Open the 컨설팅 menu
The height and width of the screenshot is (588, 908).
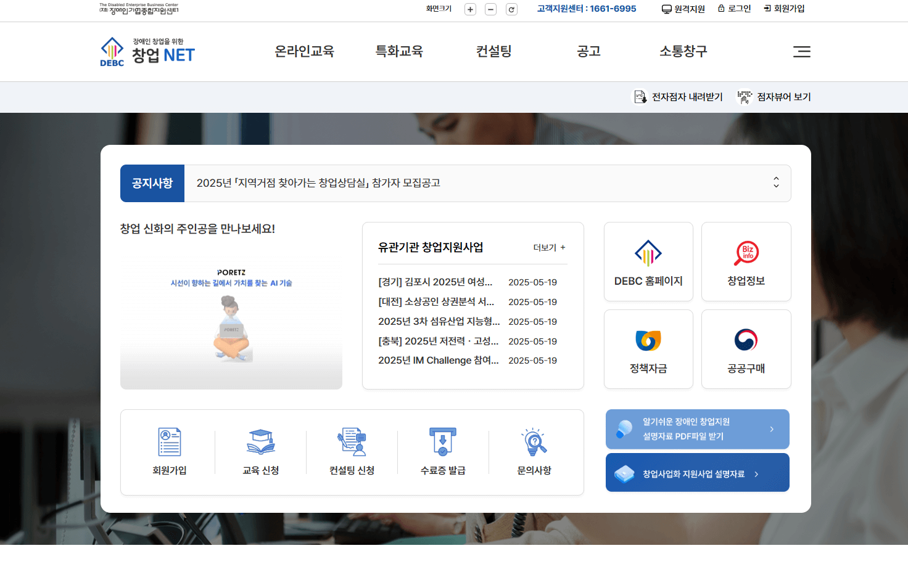click(x=493, y=51)
